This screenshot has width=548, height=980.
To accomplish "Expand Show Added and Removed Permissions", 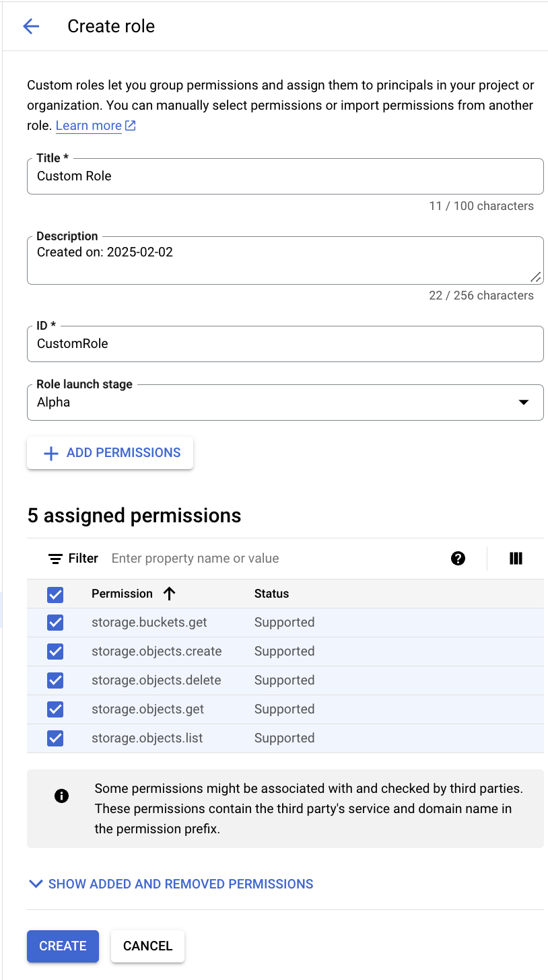I will (171, 884).
